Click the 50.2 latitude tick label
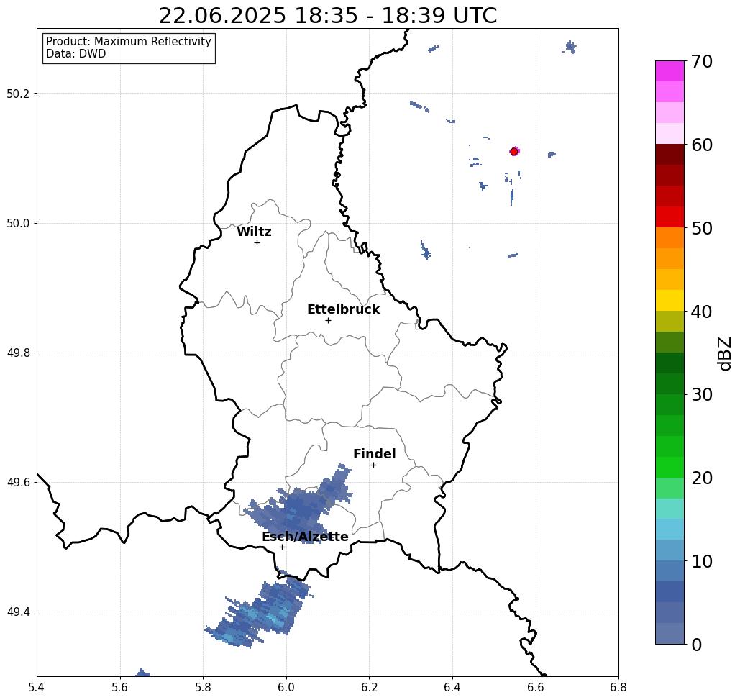This screenshot has height=700, width=740. 18,94
